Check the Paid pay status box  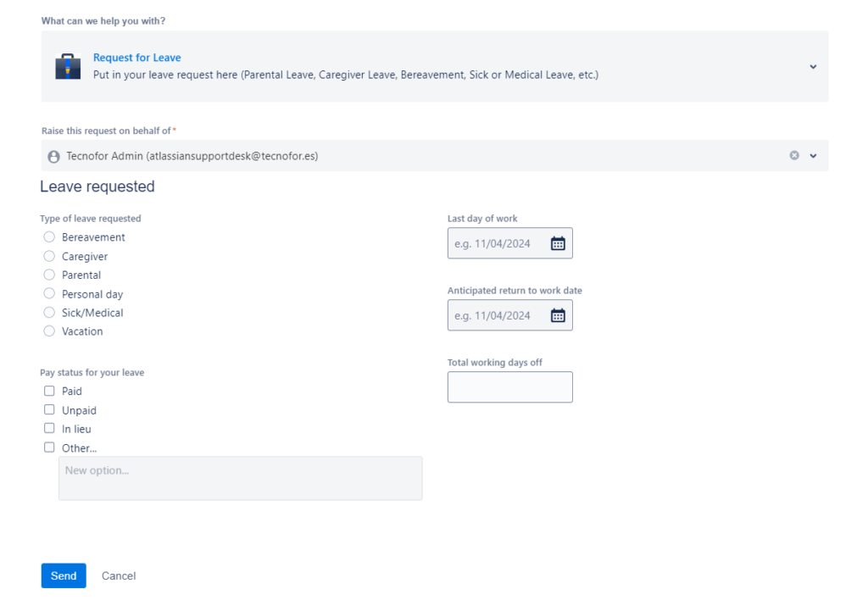[49, 391]
